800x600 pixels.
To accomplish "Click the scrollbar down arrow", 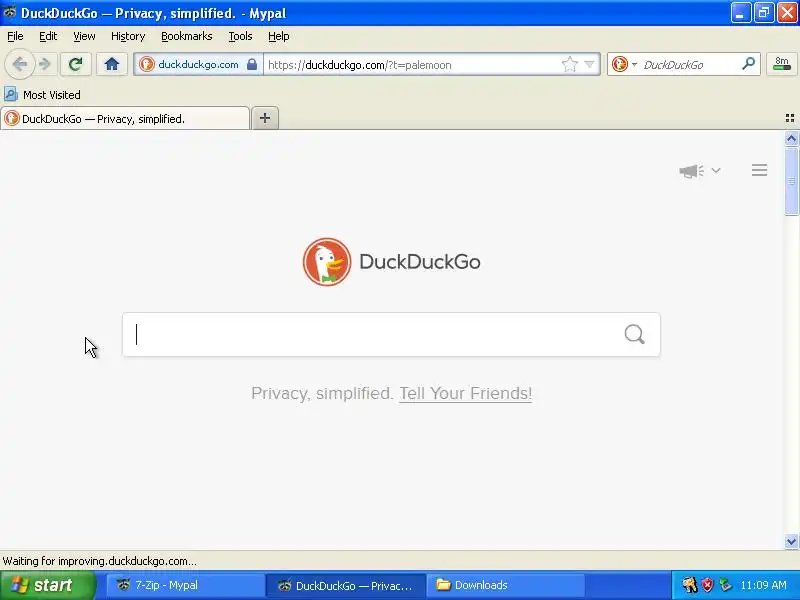I will 791,541.
